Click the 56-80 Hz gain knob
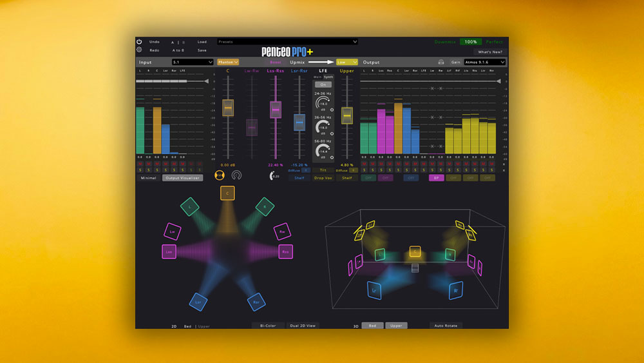Viewport: 644px width, 363px height. click(x=323, y=152)
